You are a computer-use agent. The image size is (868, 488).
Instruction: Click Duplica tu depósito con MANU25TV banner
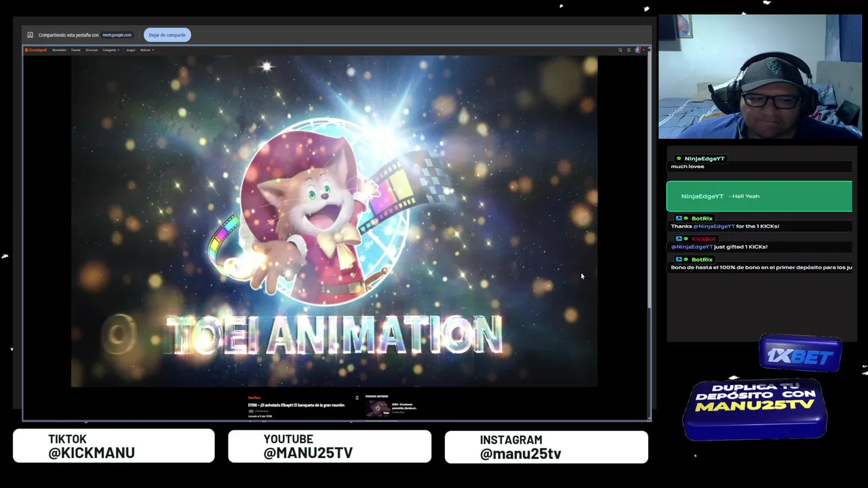coord(755,409)
